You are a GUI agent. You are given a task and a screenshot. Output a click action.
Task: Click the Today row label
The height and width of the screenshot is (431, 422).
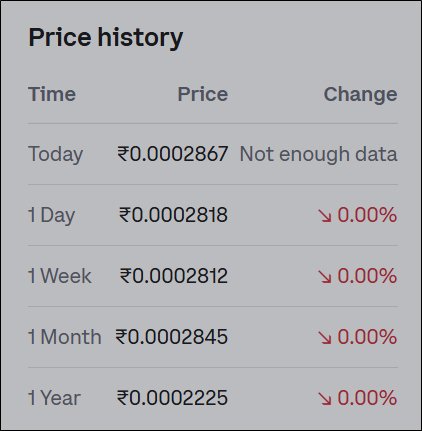click(x=56, y=154)
